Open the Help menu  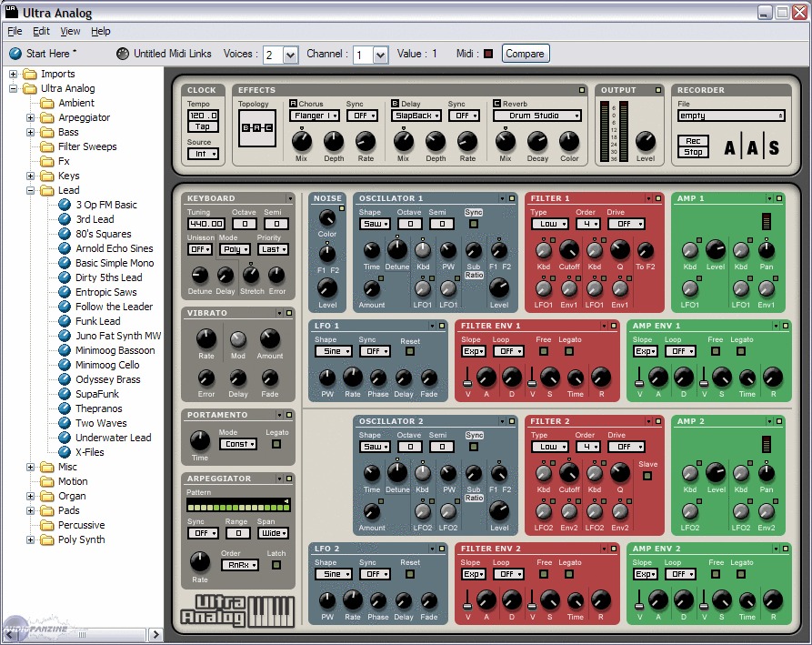click(x=101, y=31)
